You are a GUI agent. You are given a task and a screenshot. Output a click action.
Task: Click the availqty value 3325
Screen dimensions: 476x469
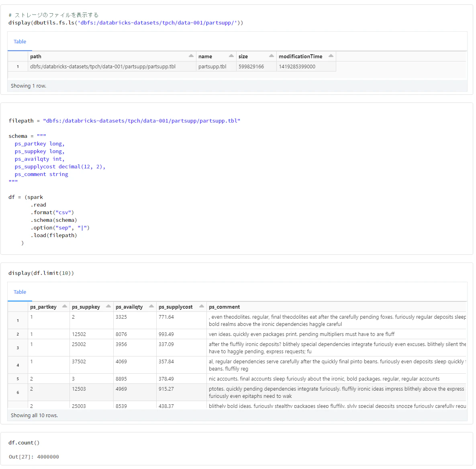(x=121, y=317)
